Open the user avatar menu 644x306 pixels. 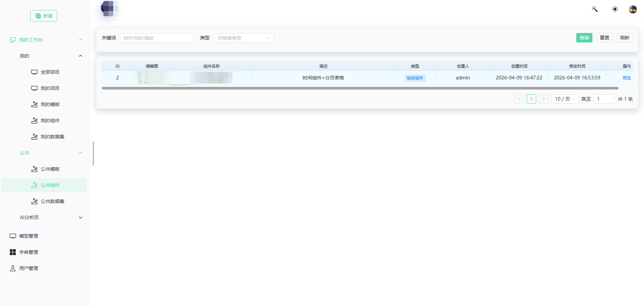tap(633, 9)
